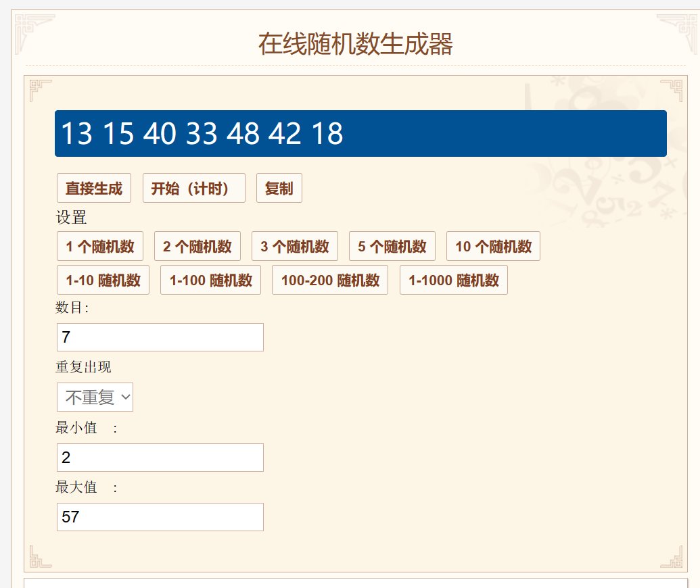Click the 数目 label
Viewport: 700px width, 588px height.
[72, 308]
